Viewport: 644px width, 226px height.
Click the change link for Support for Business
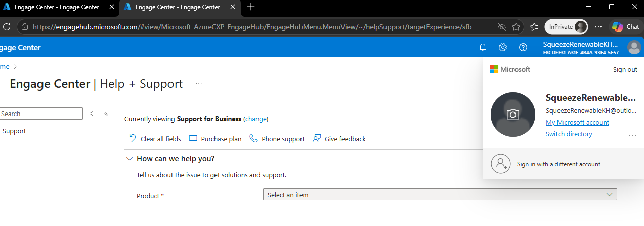pyautogui.click(x=255, y=119)
